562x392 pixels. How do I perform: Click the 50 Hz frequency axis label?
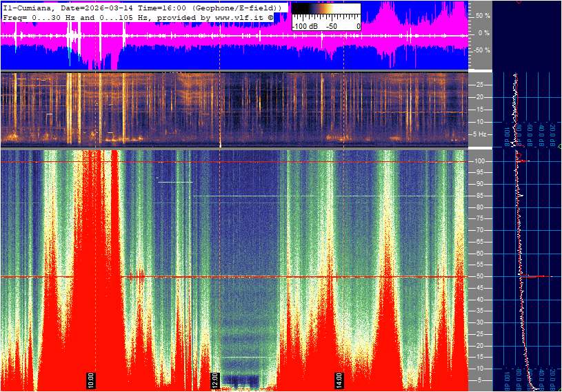click(x=479, y=276)
